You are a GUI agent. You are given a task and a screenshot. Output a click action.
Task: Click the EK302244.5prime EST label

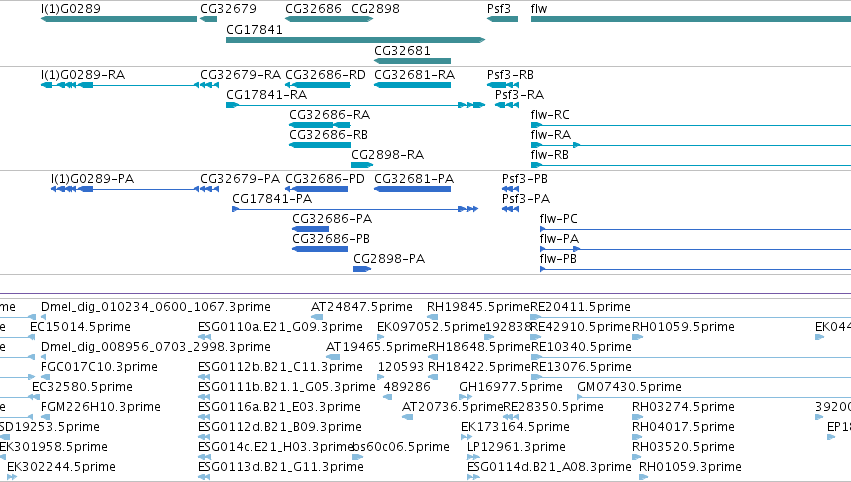61,467
